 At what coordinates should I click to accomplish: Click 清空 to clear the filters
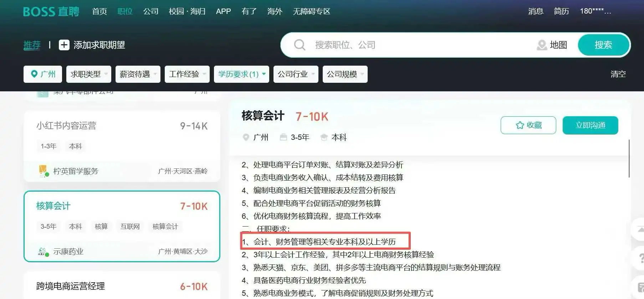618,74
